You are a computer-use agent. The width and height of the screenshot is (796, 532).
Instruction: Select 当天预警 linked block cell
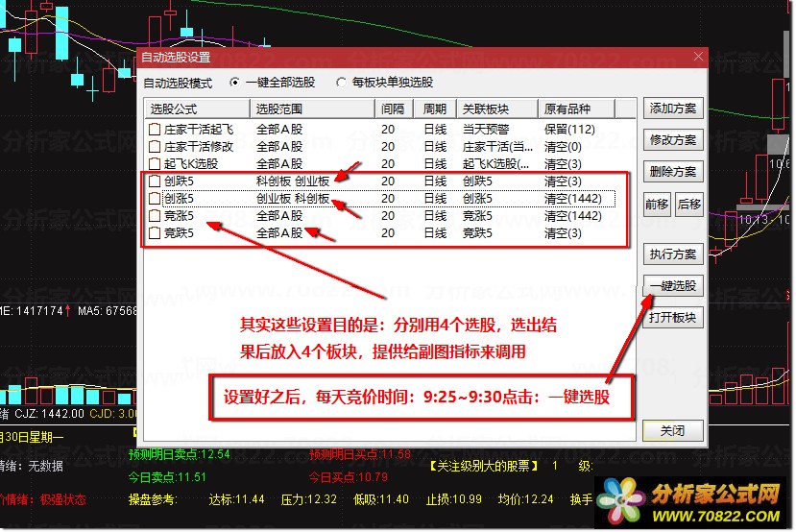point(486,130)
